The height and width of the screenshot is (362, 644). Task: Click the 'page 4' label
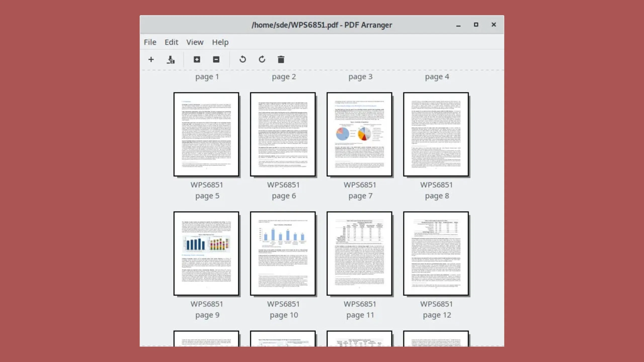pyautogui.click(x=437, y=77)
